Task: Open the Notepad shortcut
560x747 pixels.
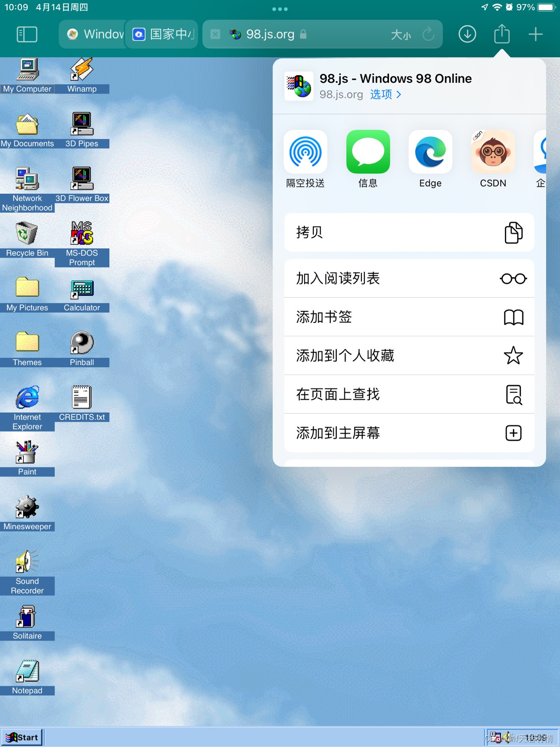Action: coord(27,677)
